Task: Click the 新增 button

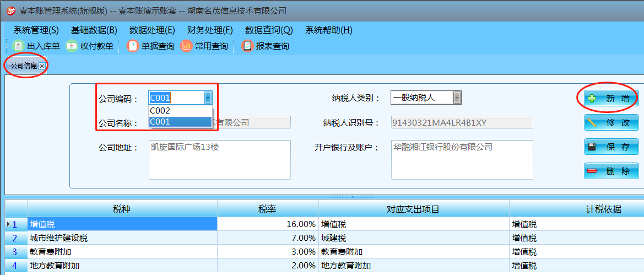Action: coord(611,99)
